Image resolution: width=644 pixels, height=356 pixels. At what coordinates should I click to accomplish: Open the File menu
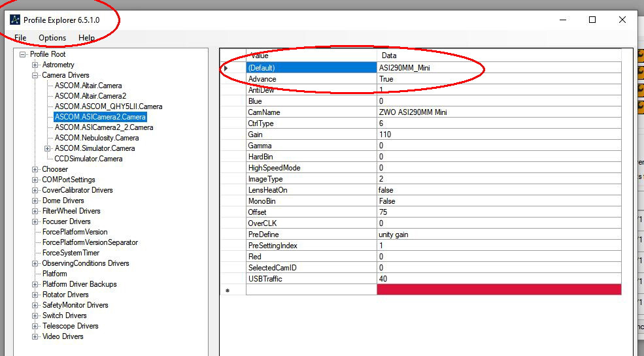(x=20, y=38)
